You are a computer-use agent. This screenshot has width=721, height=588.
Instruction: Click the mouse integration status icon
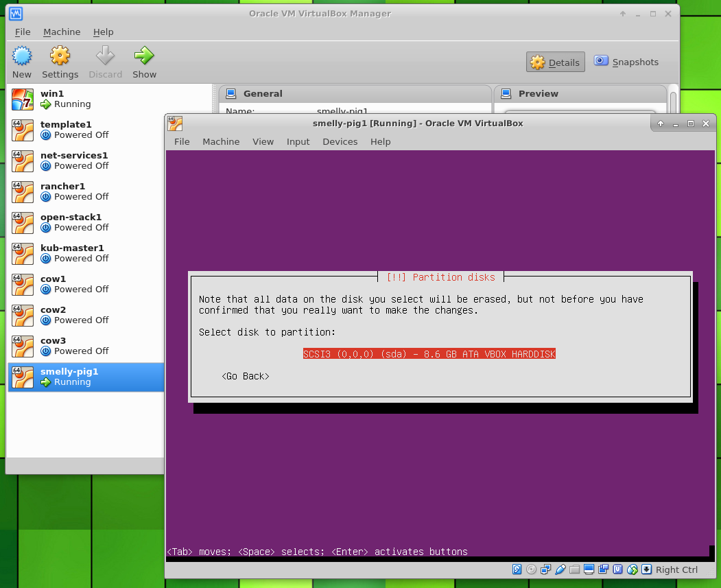point(633,569)
